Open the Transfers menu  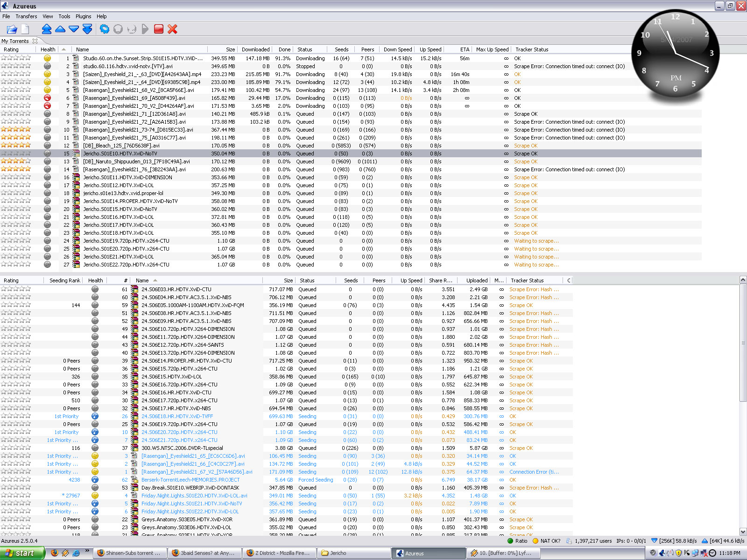[26, 16]
